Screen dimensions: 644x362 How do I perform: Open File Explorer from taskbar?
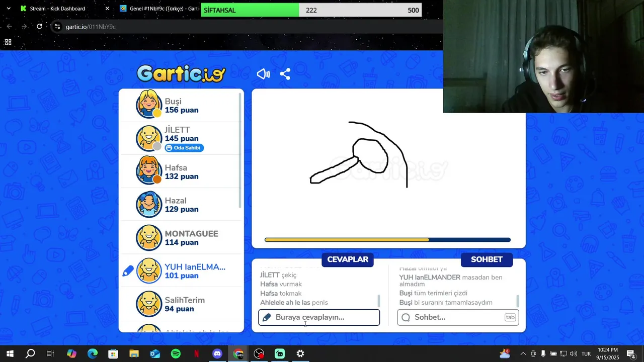[x=134, y=353]
